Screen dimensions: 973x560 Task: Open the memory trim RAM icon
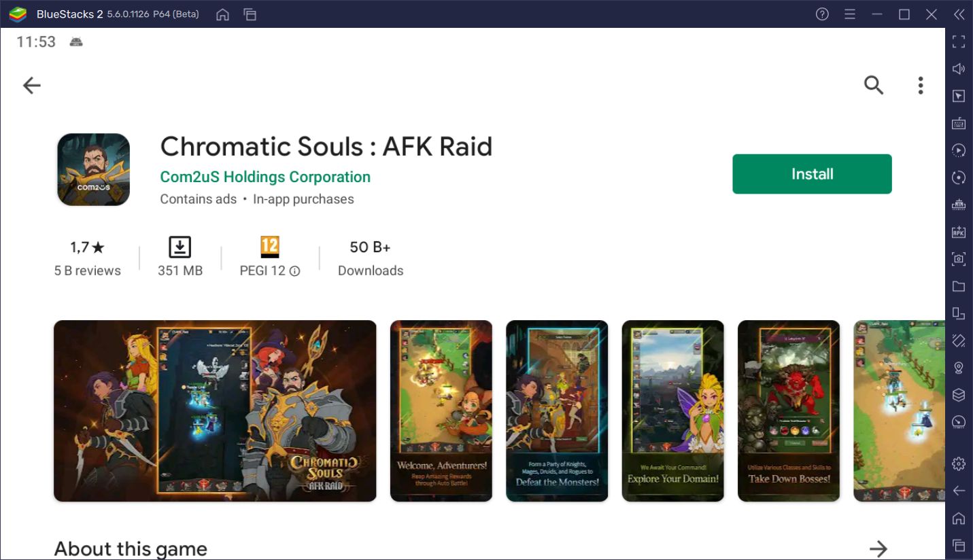coord(959,205)
